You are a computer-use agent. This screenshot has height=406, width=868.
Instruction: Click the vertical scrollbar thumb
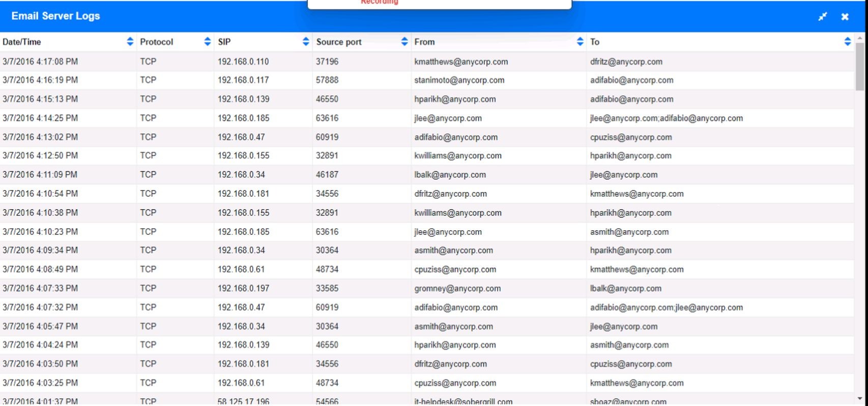click(x=860, y=66)
